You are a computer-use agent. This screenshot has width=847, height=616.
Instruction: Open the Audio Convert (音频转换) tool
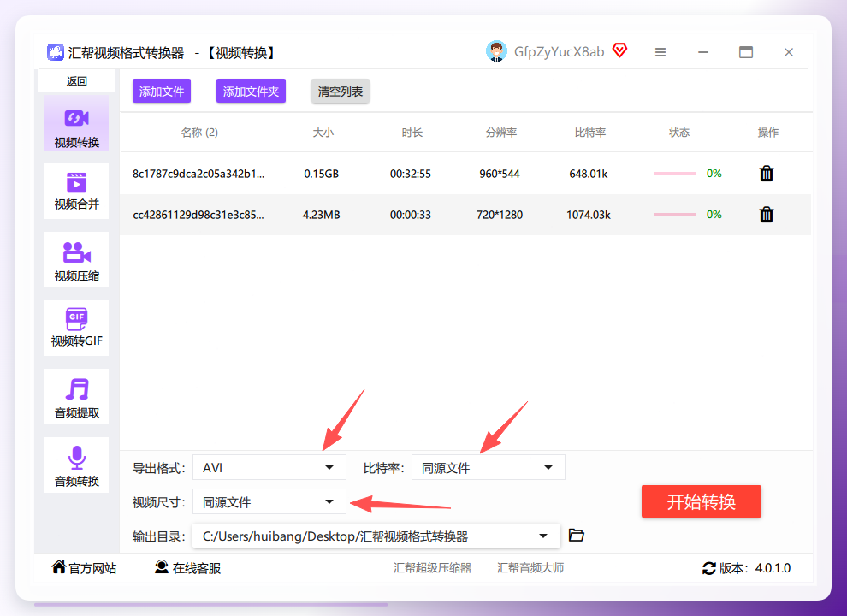pos(77,465)
